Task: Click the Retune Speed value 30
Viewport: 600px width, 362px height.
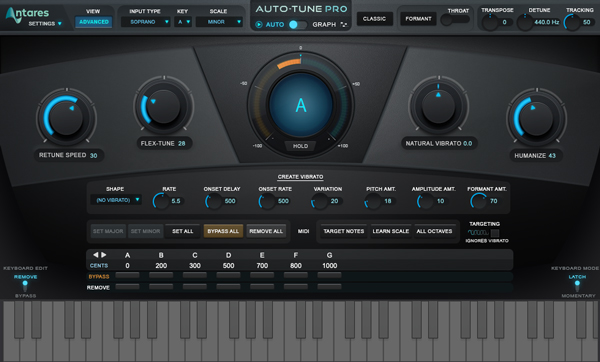Action: click(93, 155)
